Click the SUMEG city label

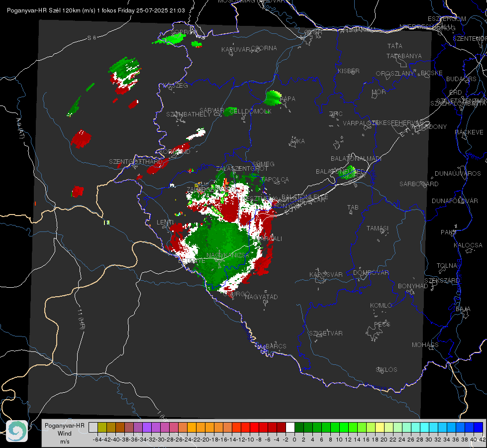(263, 164)
